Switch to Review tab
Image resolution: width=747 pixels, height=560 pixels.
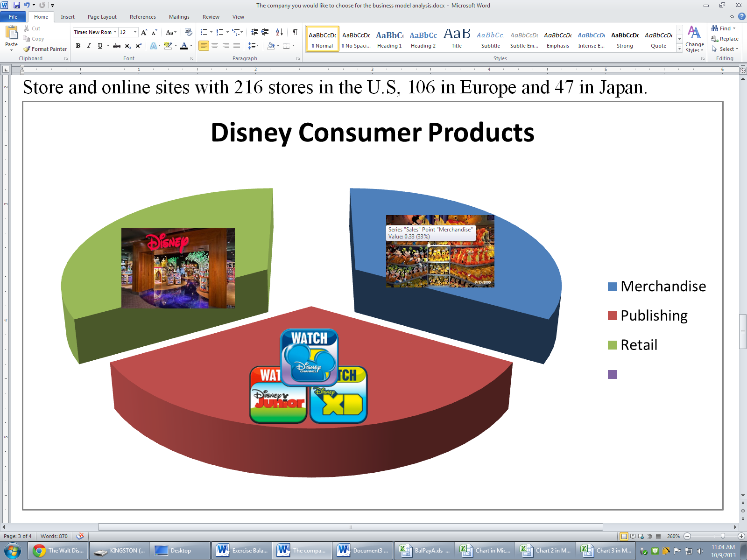[211, 17]
